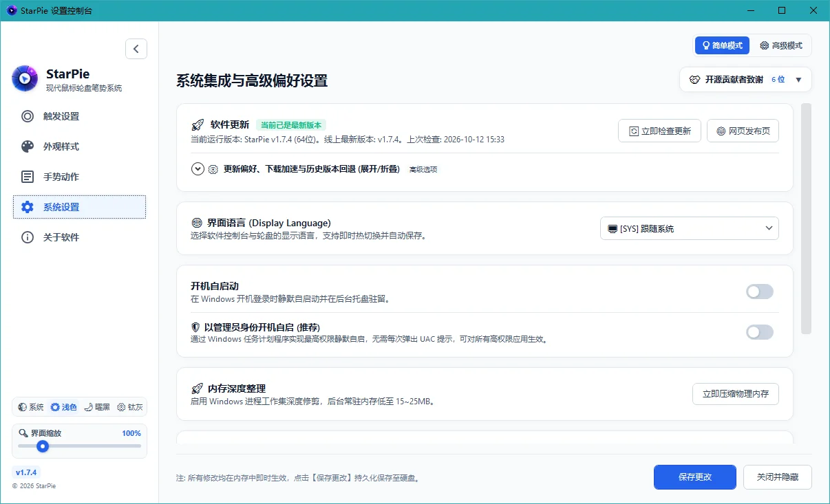The width and height of the screenshot is (830, 504).
Task: Click the 100% zoom value
Action: tap(131, 433)
